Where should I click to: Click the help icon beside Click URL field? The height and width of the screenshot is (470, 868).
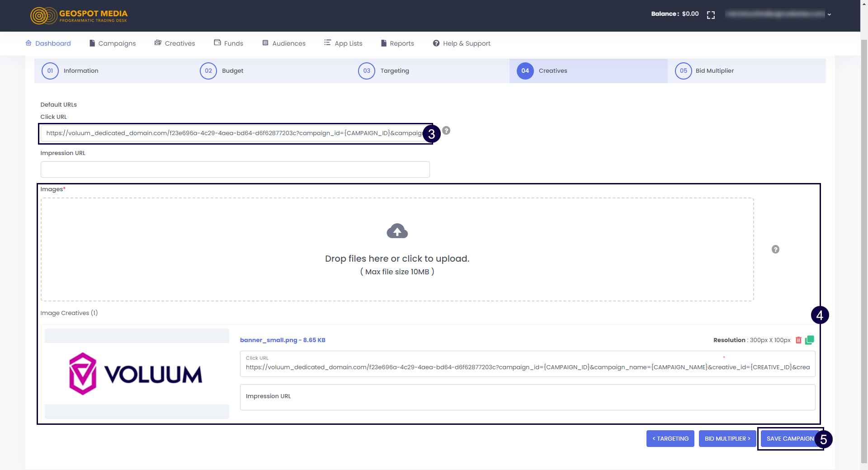point(446,131)
